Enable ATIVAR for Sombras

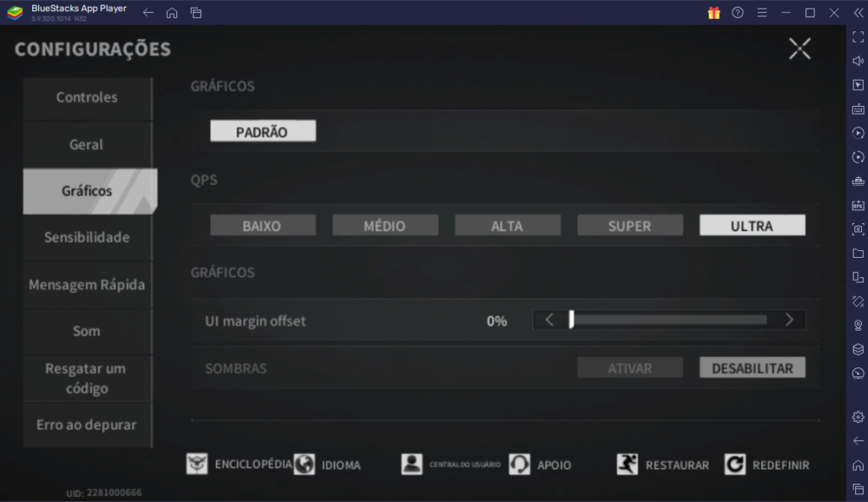630,367
